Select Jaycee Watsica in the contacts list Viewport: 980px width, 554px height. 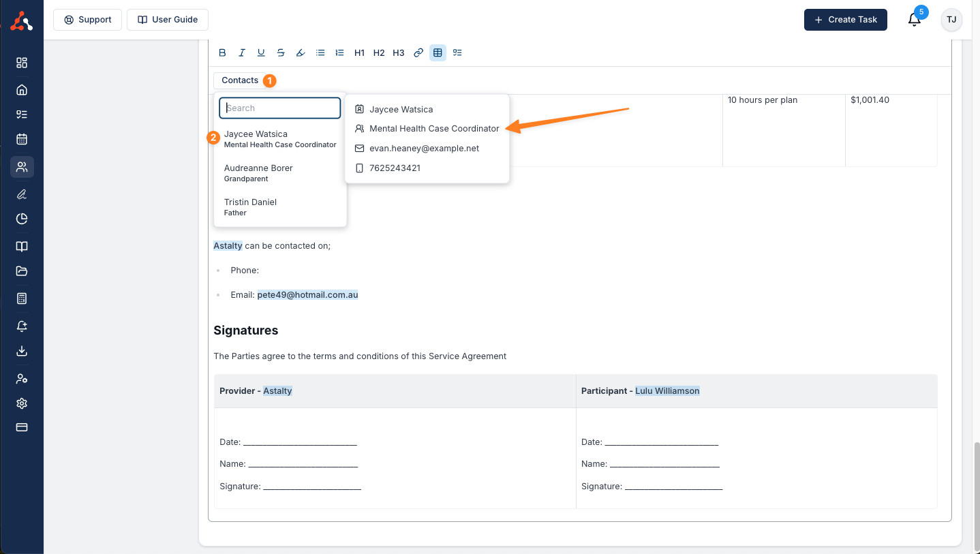[x=280, y=139]
